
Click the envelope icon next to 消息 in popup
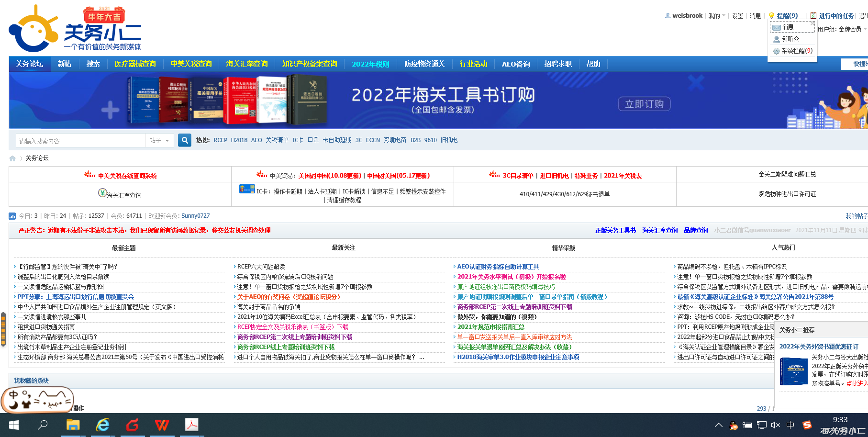click(x=777, y=27)
